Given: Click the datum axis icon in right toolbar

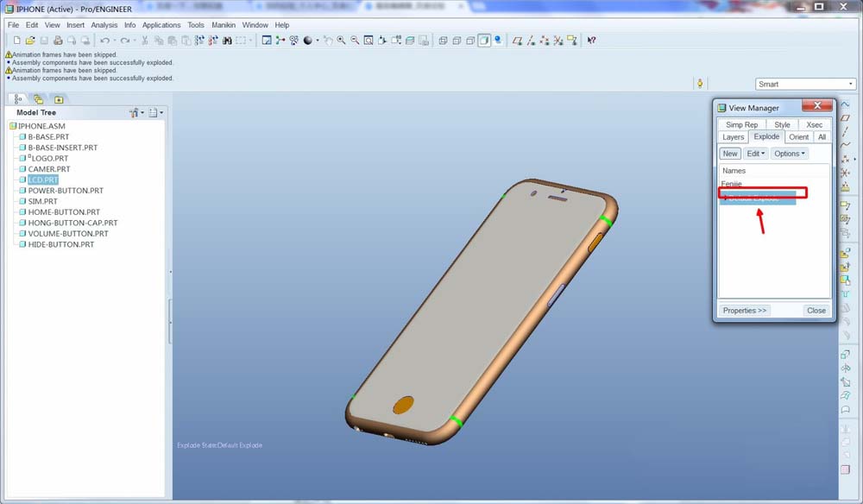Looking at the screenshot, I should (x=845, y=131).
